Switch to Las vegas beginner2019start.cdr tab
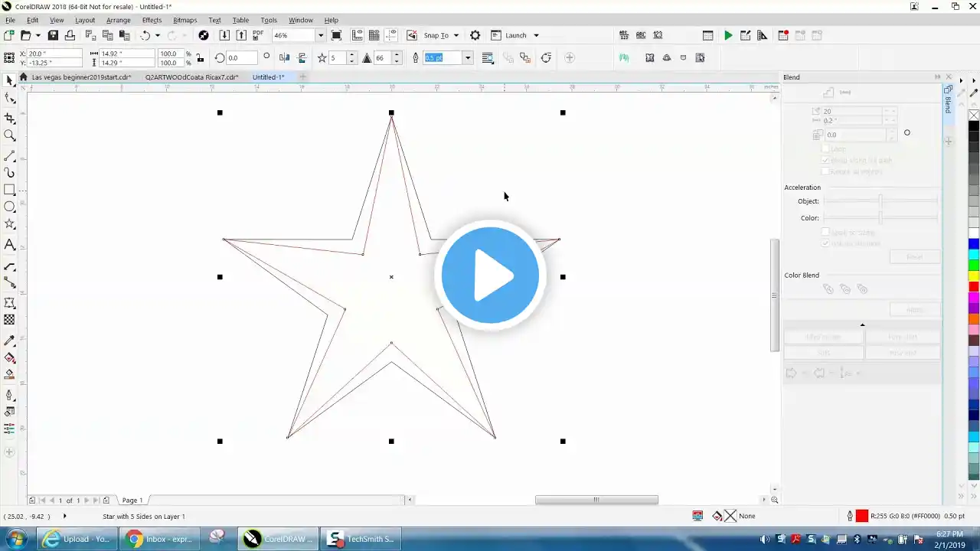Viewport: 980px width, 551px height. [81, 77]
